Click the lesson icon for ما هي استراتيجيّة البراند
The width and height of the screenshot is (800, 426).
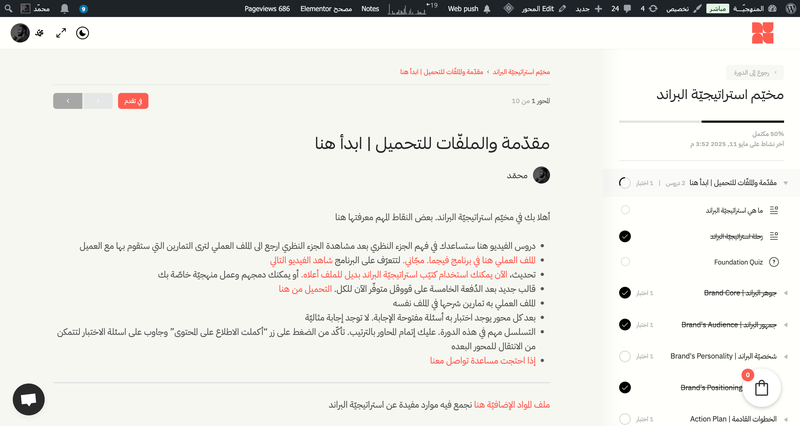pos(774,210)
